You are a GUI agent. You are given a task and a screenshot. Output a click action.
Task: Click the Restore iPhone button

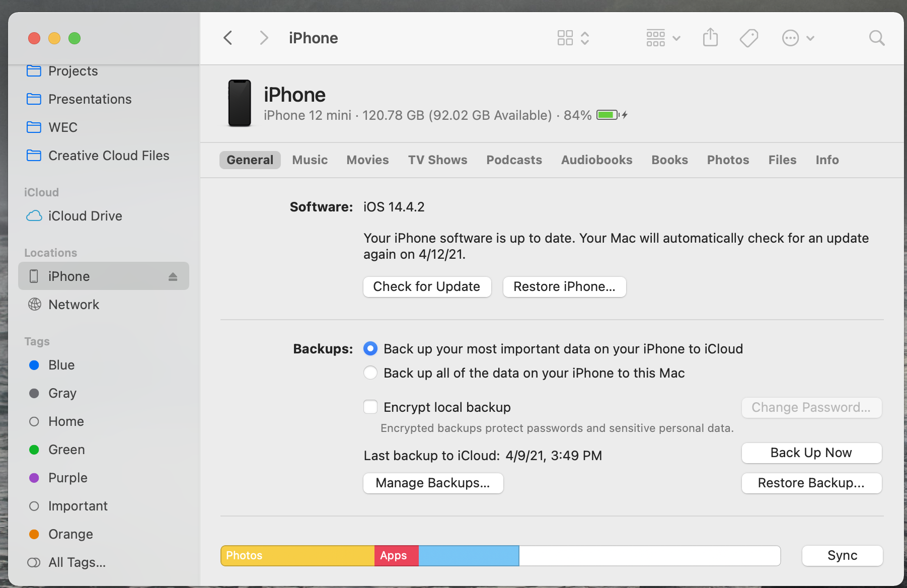565,287
